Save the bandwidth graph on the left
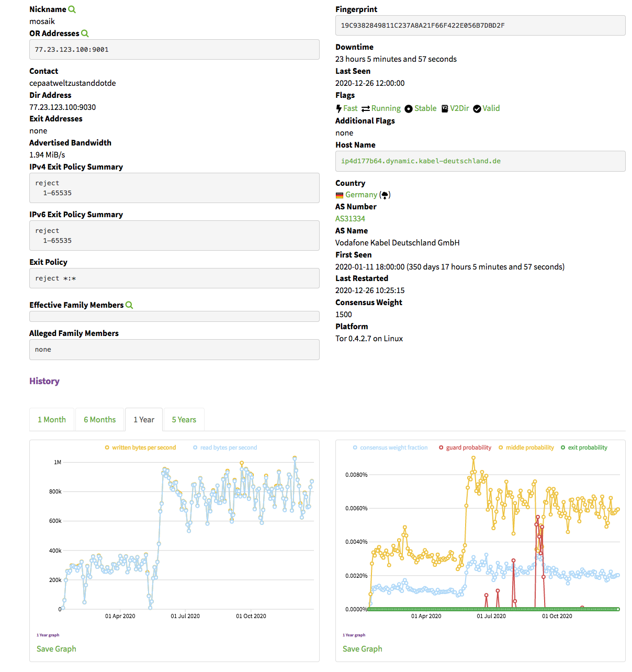Viewport: 632px width, 672px height. point(57,649)
